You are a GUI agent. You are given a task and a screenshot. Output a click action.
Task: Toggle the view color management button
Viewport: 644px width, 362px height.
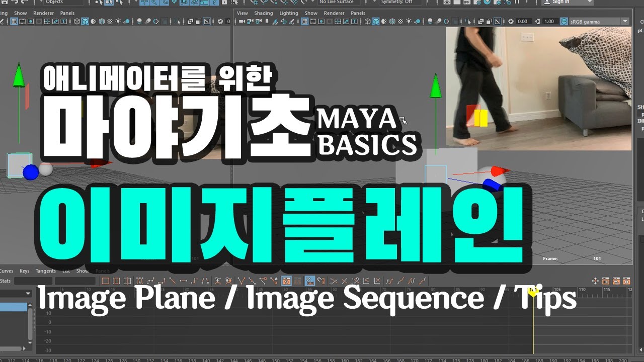(563, 22)
